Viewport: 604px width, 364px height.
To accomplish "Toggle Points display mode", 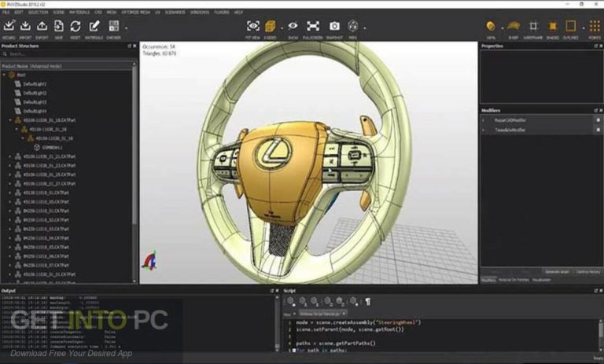I will (x=595, y=28).
